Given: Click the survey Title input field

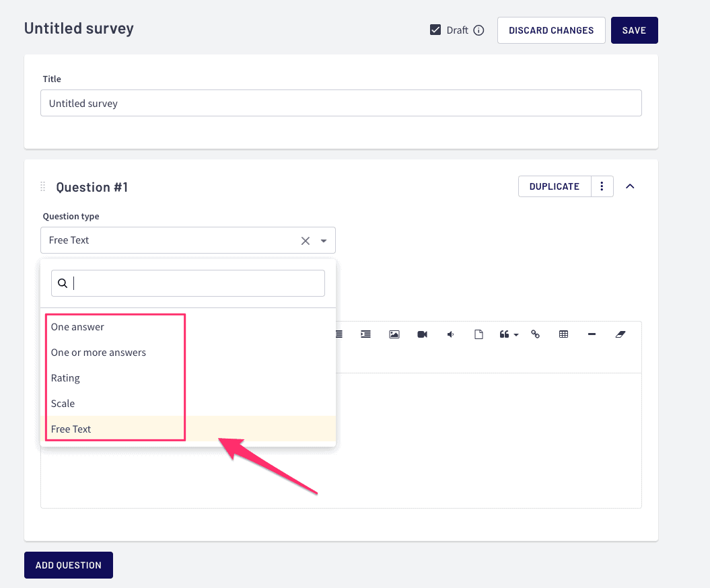Looking at the screenshot, I should pyautogui.click(x=341, y=104).
